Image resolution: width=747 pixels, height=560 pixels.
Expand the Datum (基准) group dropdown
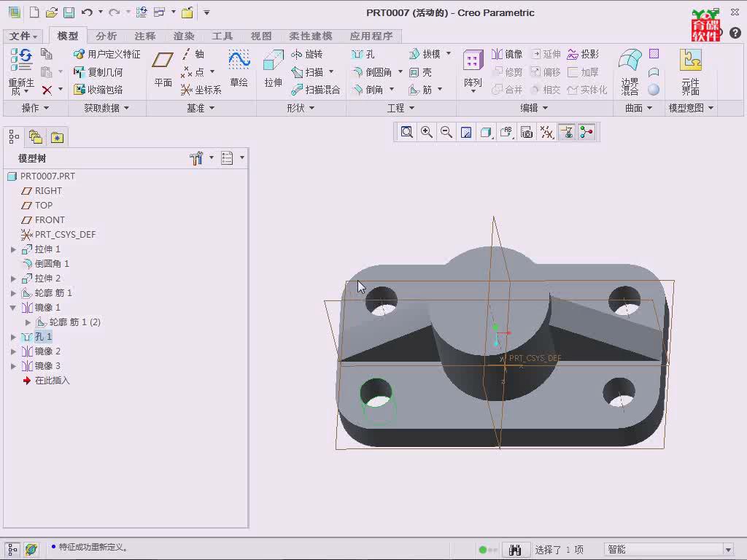[201, 108]
